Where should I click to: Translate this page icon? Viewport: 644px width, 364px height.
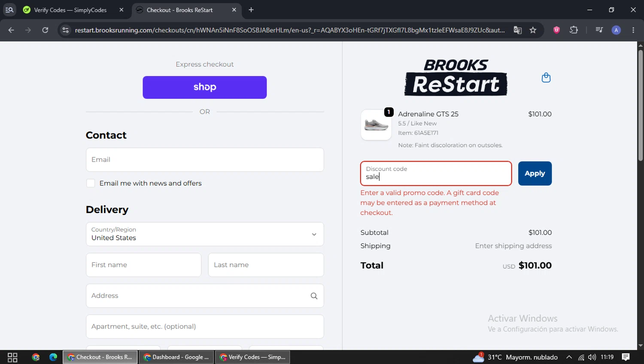click(x=518, y=30)
